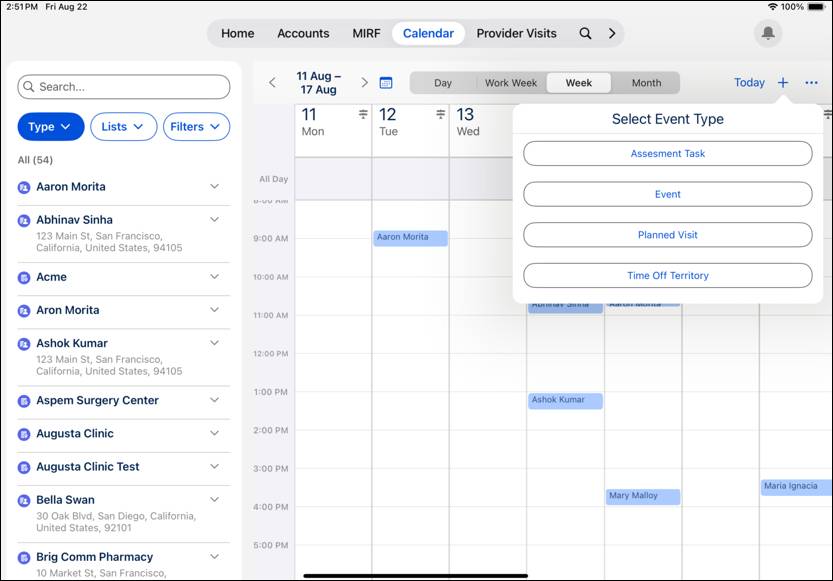833x581 pixels.
Task: Click Augusta Clinic account icon
Action: 24,434
